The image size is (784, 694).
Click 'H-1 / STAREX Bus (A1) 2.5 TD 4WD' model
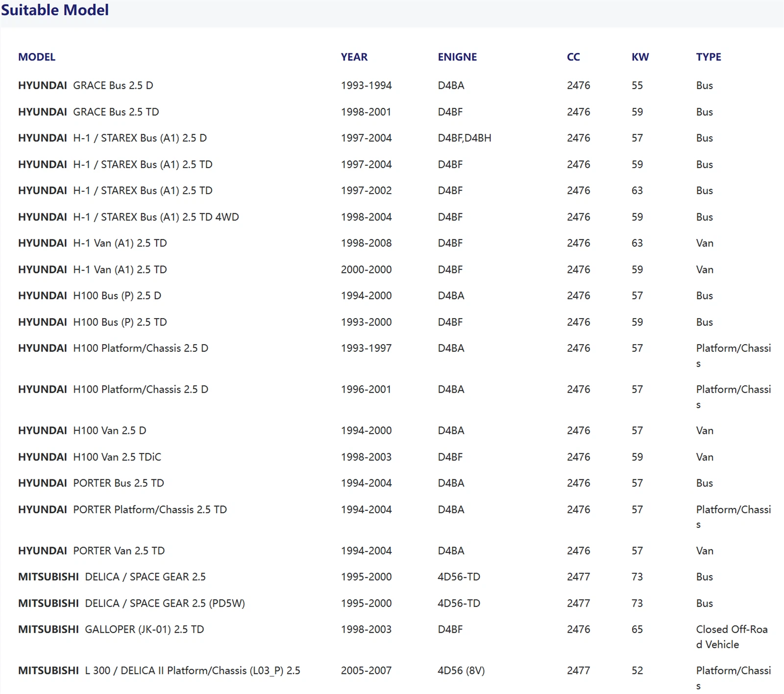(x=156, y=217)
